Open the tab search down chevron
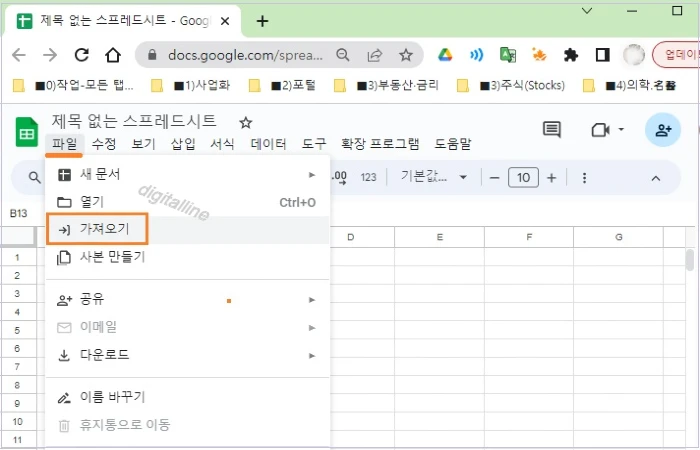The height and width of the screenshot is (450, 700). [587, 10]
